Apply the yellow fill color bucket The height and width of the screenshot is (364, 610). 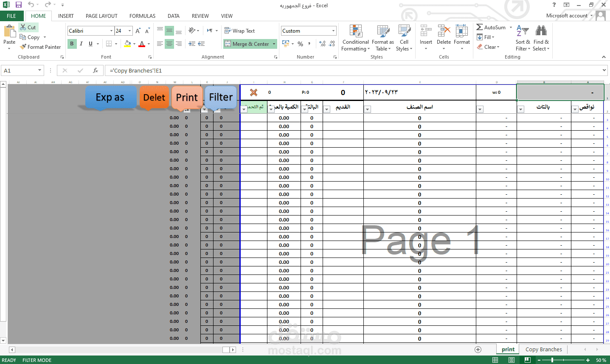click(x=127, y=44)
